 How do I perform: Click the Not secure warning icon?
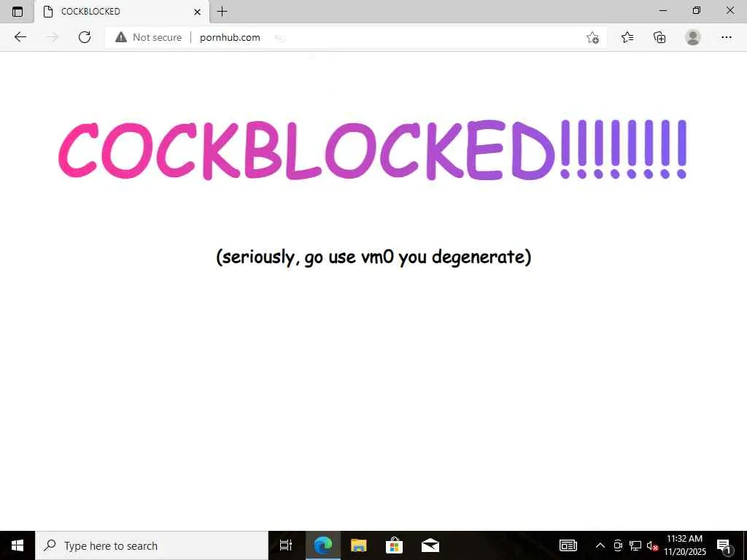[x=121, y=37]
